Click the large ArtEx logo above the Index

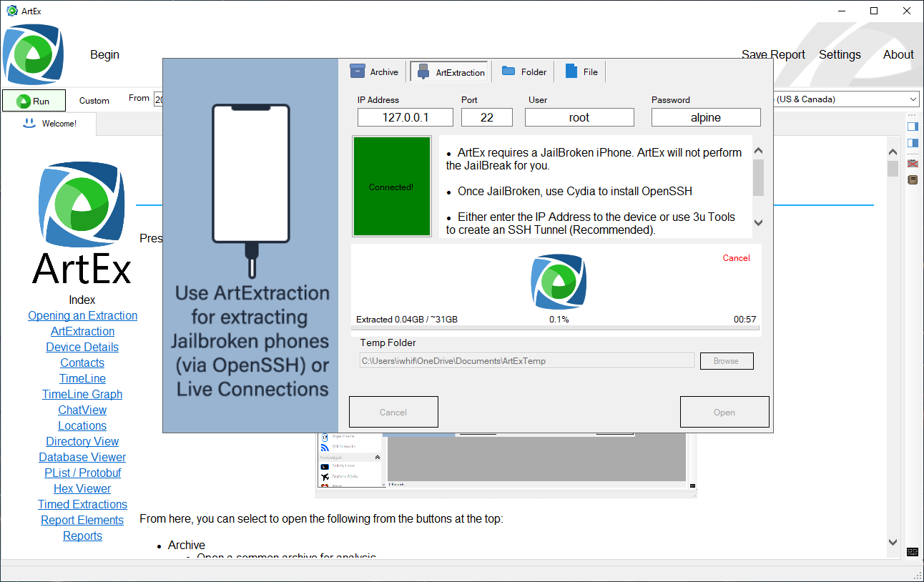[x=82, y=205]
